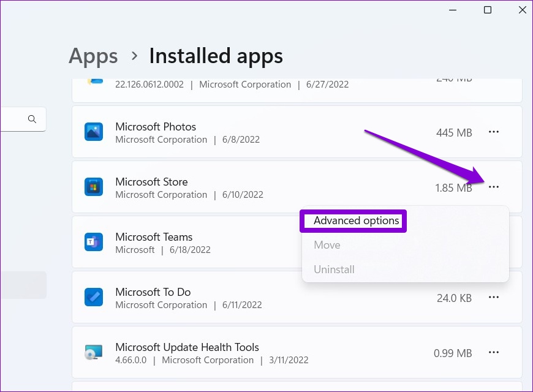Click the 6/27/2022 install date
Screen dimensions: 533x392
[x=327, y=85]
